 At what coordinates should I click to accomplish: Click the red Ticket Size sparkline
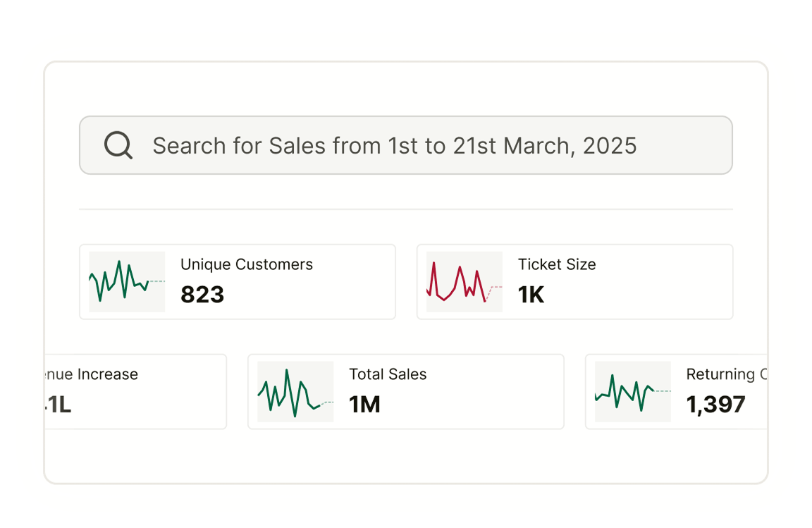click(465, 281)
